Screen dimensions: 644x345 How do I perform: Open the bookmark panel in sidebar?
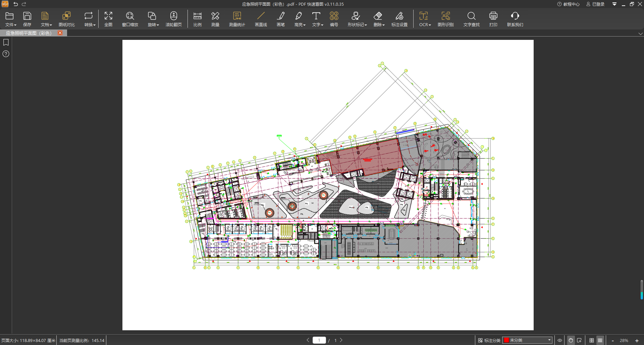[6, 43]
